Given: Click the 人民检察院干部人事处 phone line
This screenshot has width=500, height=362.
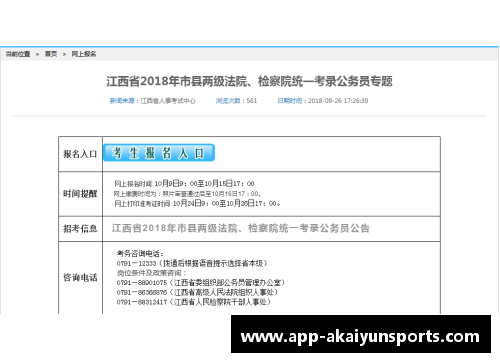Looking at the screenshot, I should (x=194, y=302).
